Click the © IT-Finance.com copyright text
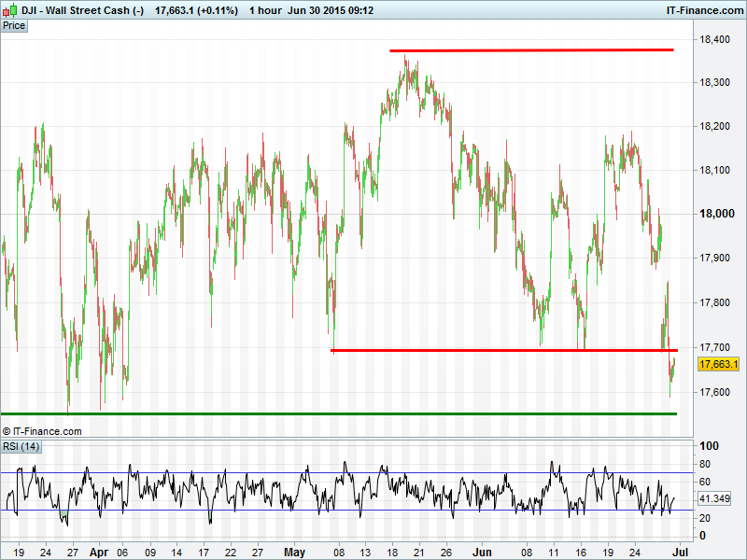The width and height of the screenshot is (747, 560). click(x=42, y=431)
